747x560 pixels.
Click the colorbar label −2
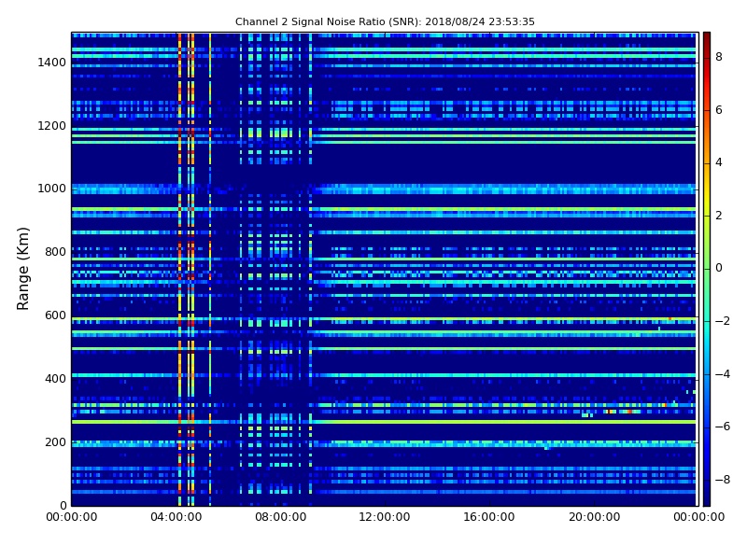pos(723,321)
